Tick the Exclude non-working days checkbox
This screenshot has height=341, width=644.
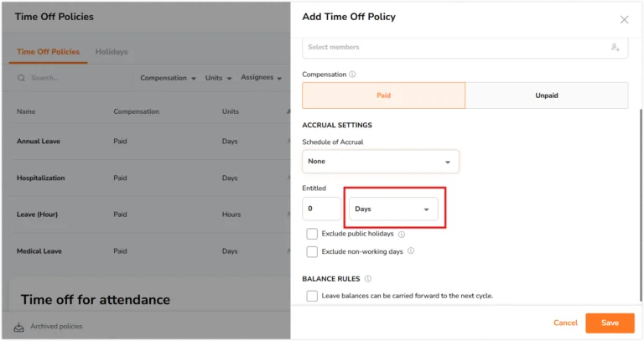(312, 251)
